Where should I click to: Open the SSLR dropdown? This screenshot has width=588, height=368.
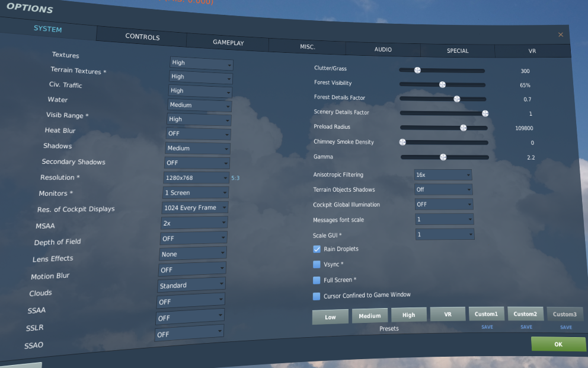tap(189, 318)
